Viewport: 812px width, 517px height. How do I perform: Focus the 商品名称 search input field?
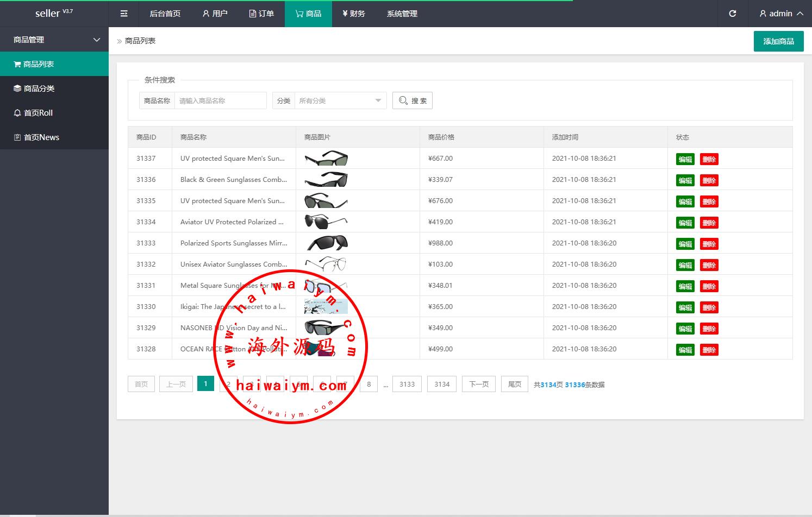pyautogui.click(x=220, y=100)
